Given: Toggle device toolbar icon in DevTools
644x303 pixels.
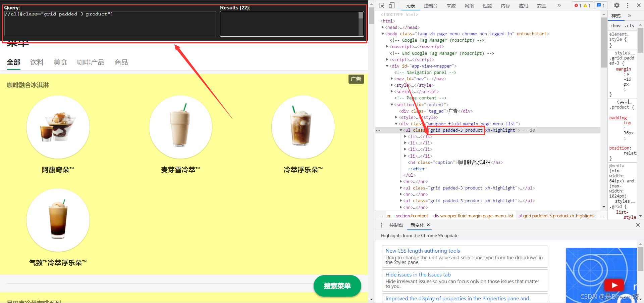Looking at the screenshot, I should click(x=392, y=5).
